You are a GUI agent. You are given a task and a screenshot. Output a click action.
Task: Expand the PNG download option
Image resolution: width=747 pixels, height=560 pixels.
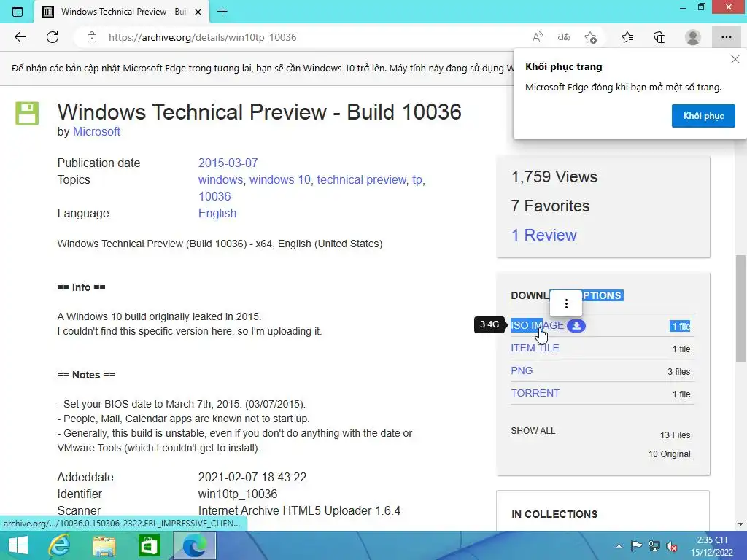click(x=522, y=370)
